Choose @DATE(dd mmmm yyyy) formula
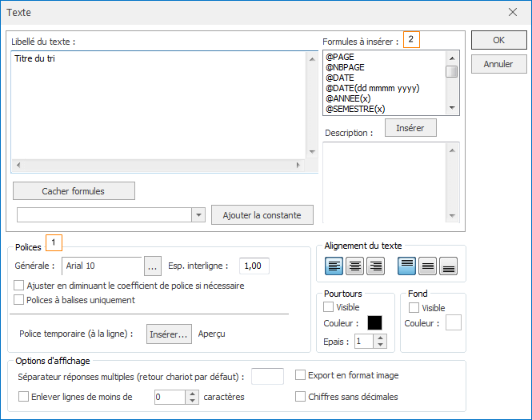The width and height of the screenshot is (532, 420). 372,88
